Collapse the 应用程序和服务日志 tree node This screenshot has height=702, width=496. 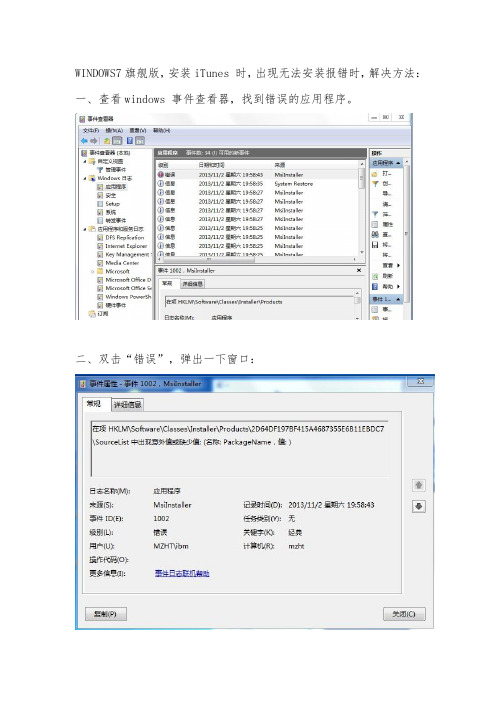click(x=85, y=229)
